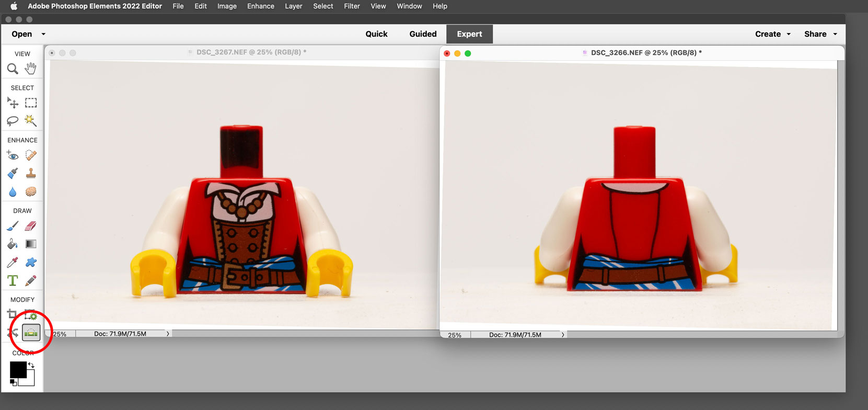868x410 pixels.
Task: Select the Gradient tool
Action: (x=31, y=244)
